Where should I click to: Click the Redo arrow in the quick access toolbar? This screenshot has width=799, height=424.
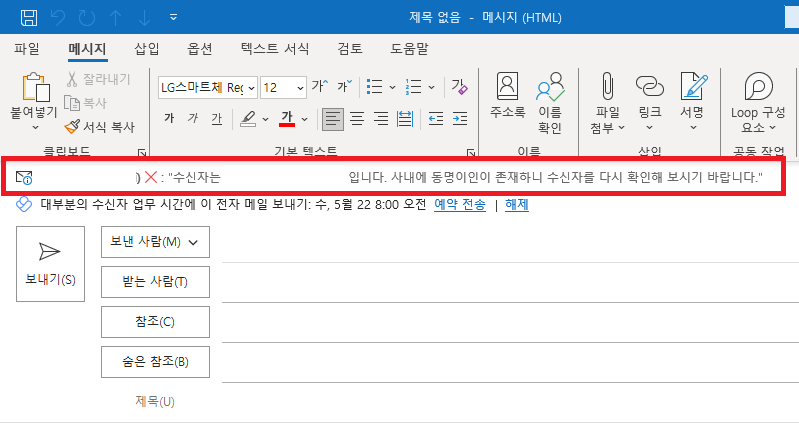click(x=87, y=17)
